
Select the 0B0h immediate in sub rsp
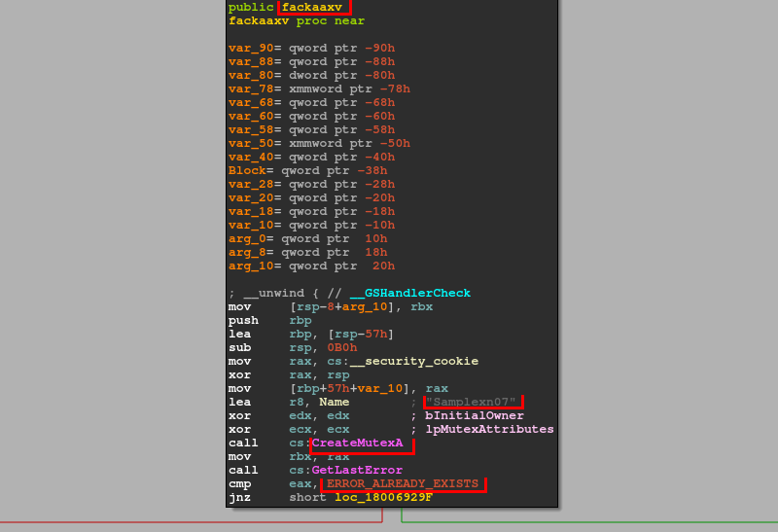tap(342, 347)
